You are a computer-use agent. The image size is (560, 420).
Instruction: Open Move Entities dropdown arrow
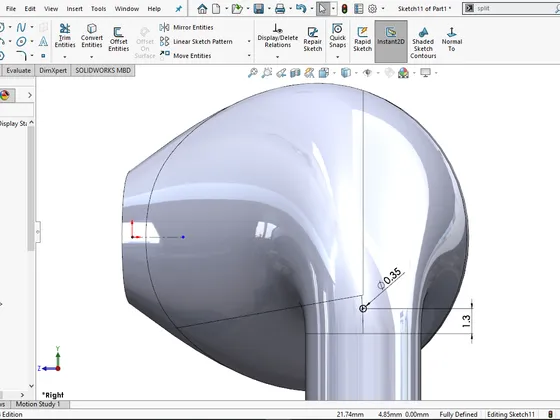tap(249, 55)
